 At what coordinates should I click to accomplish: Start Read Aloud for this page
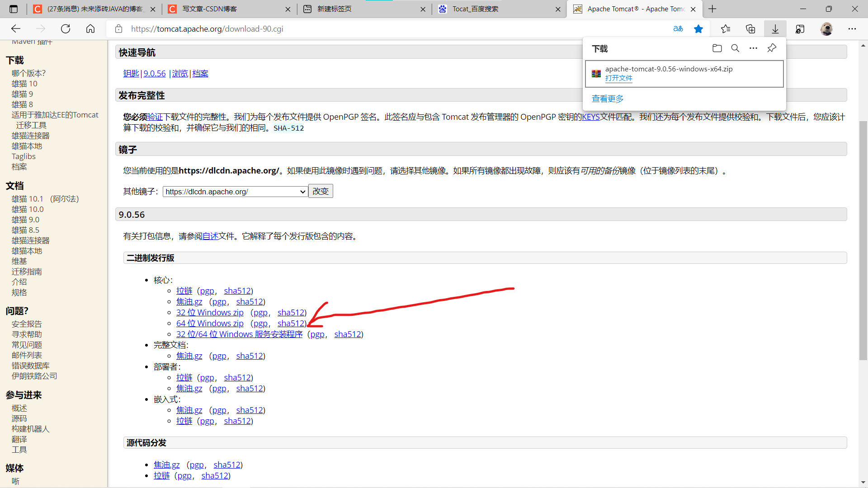coord(678,28)
